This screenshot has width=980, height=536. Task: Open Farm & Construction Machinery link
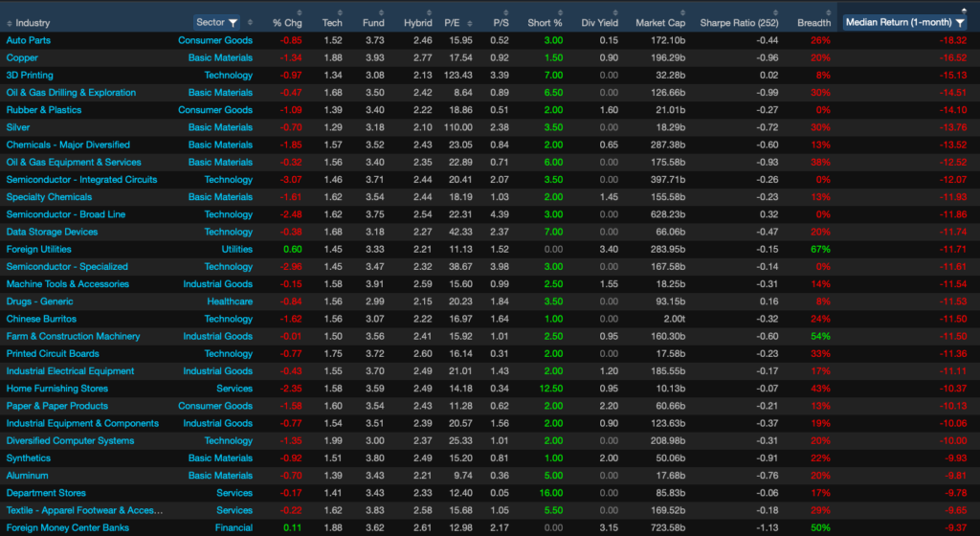[x=73, y=337]
